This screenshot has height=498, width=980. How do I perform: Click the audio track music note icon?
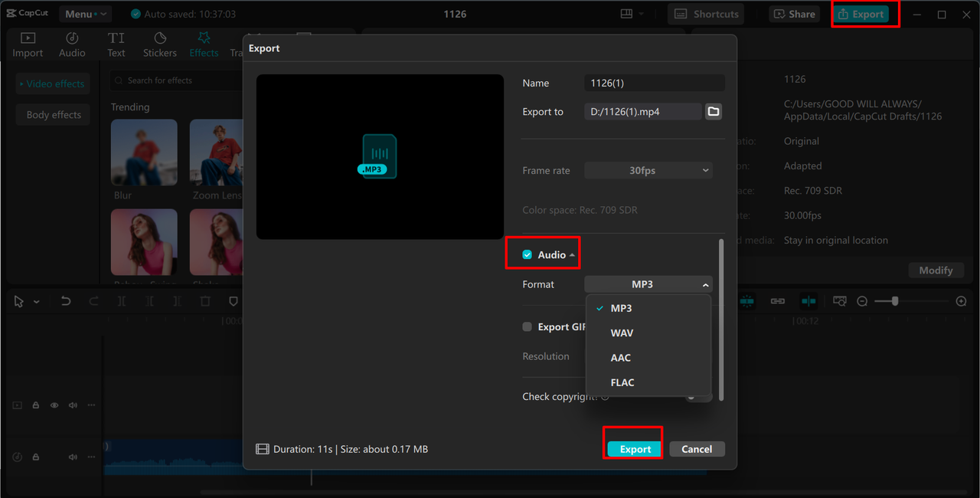pos(18,457)
